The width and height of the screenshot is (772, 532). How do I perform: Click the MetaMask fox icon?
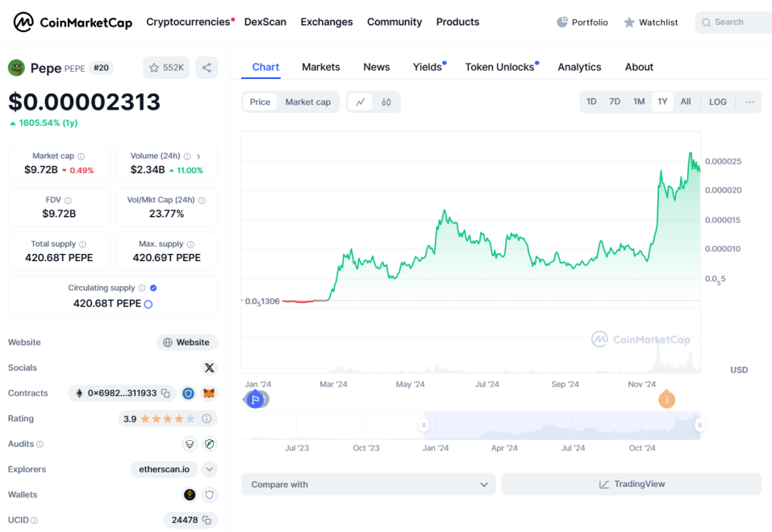pyautogui.click(x=209, y=393)
